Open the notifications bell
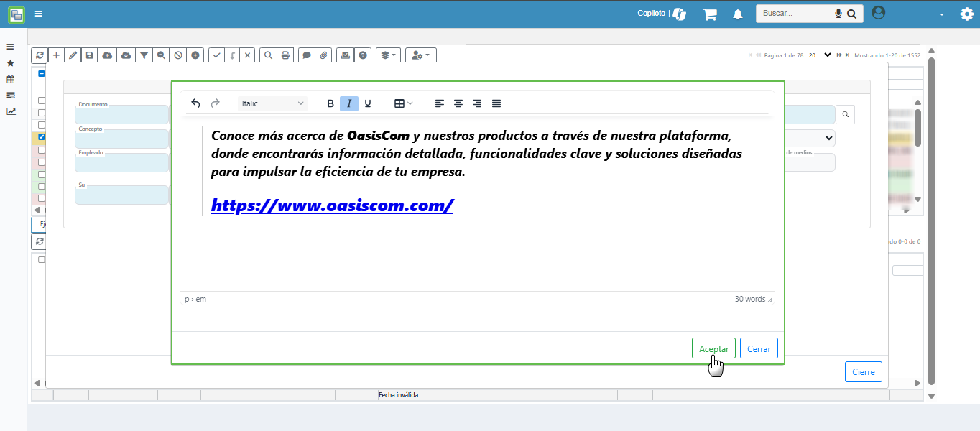Image resolution: width=980 pixels, height=431 pixels. [x=737, y=14]
